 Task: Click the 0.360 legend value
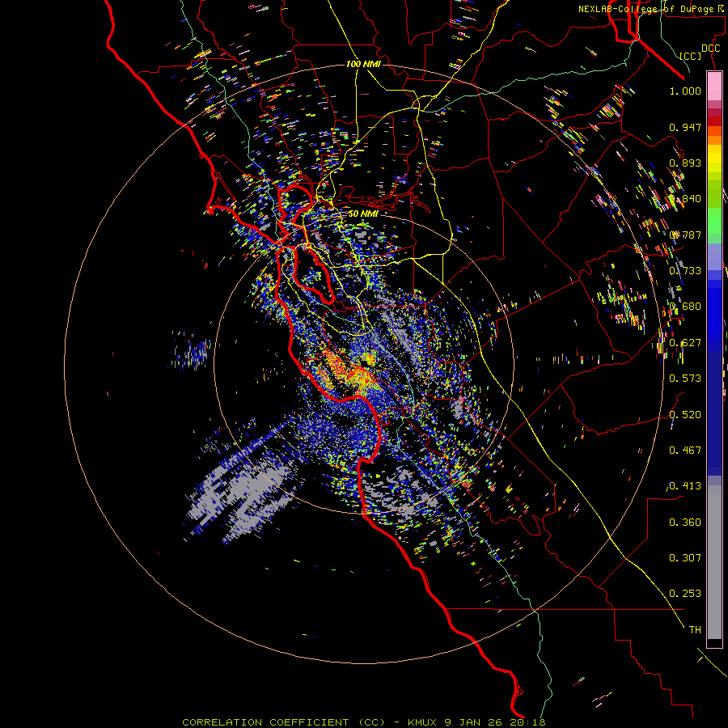coord(685,523)
